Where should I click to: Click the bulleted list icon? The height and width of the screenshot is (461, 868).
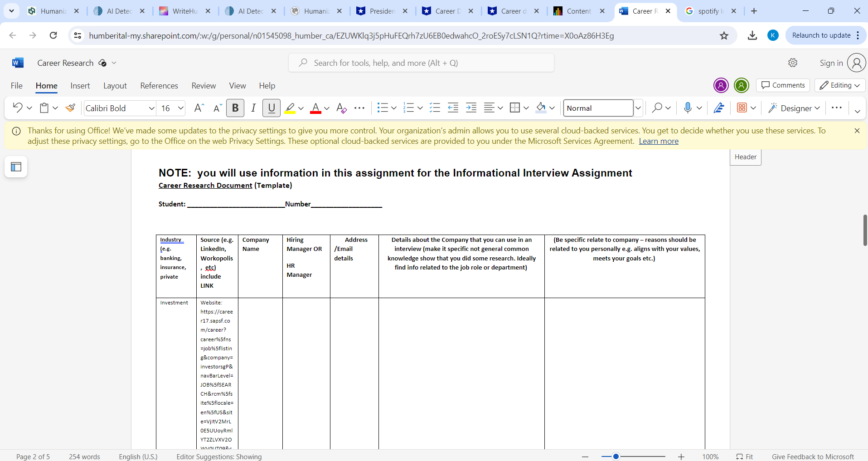point(383,108)
